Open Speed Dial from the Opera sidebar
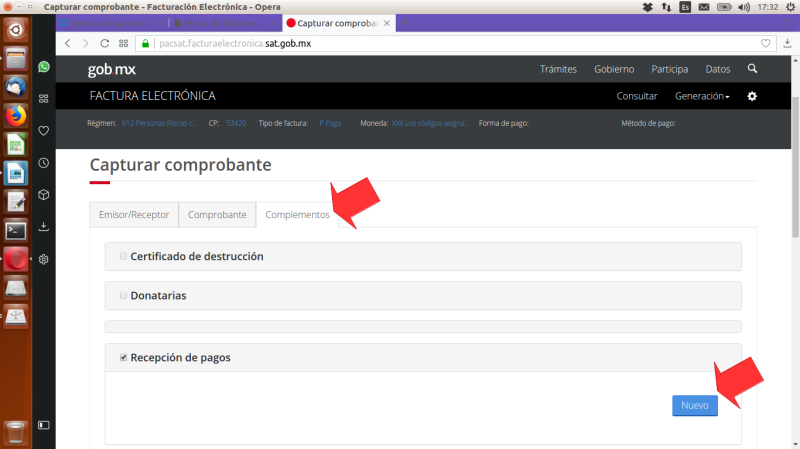800x449 pixels. (x=44, y=98)
